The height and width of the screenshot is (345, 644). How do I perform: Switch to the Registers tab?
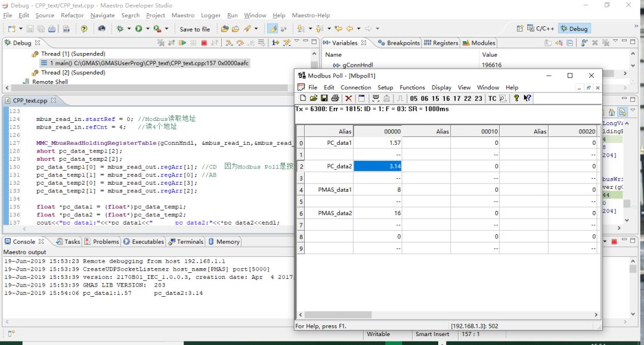pyautogui.click(x=441, y=43)
